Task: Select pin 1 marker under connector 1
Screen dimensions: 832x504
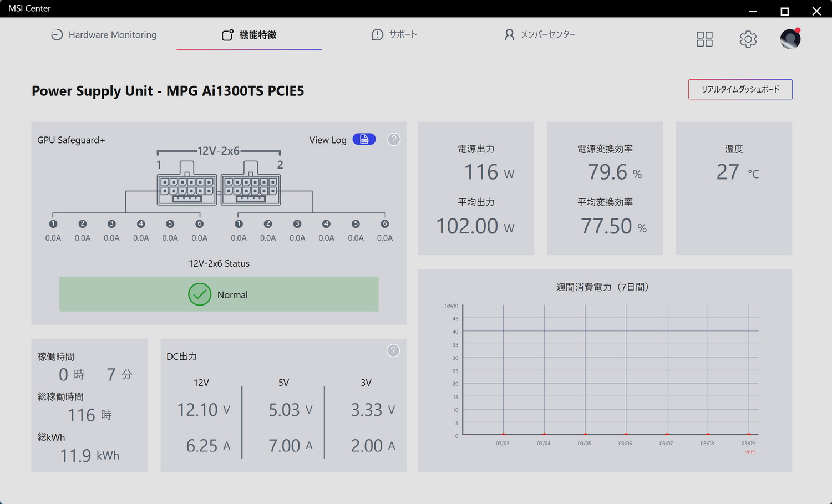Action: click(53, 224)
